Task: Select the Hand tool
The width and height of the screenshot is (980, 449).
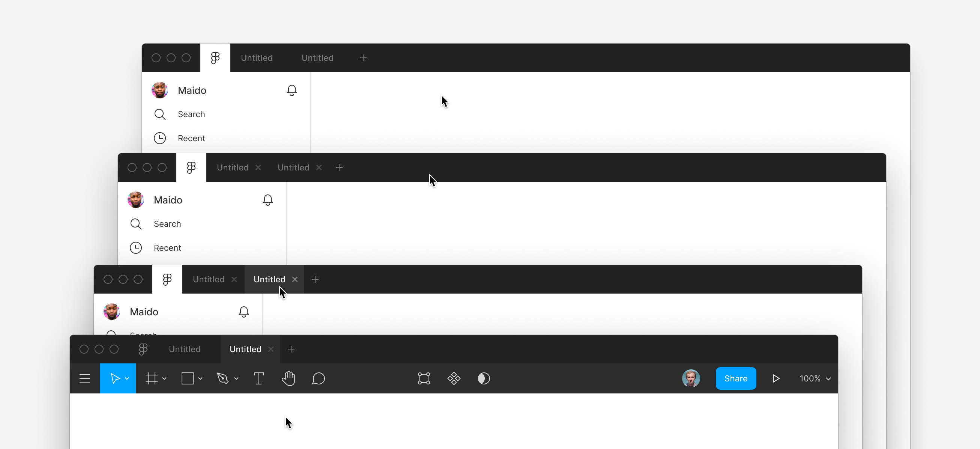Action: (x=288, y=378)
